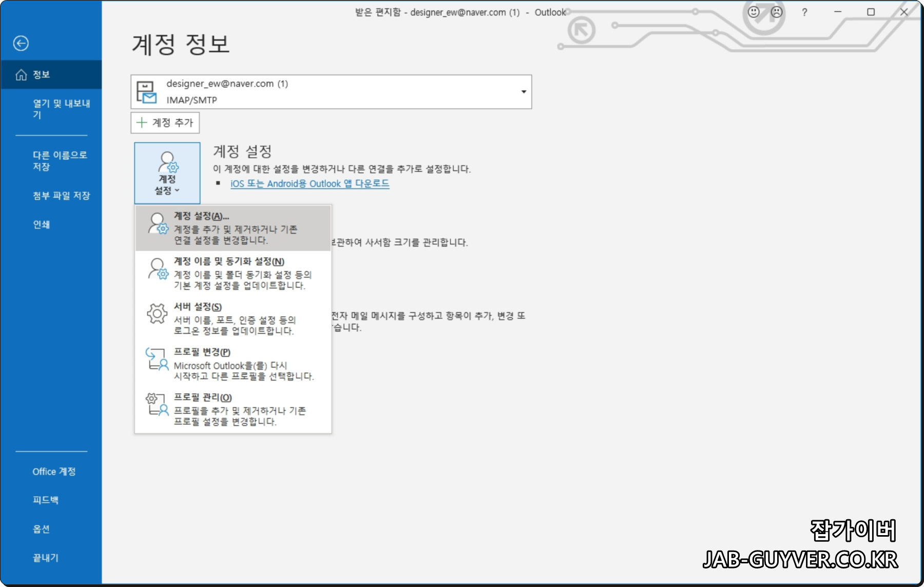Click the home icon beside 정보
The image size is (924, 587).
(21, 75)
